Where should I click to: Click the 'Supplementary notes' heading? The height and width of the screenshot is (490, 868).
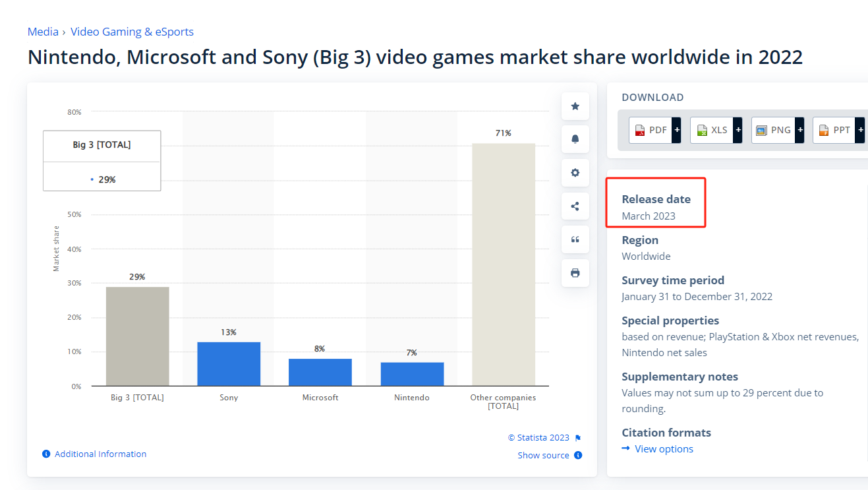coord(680,377)
